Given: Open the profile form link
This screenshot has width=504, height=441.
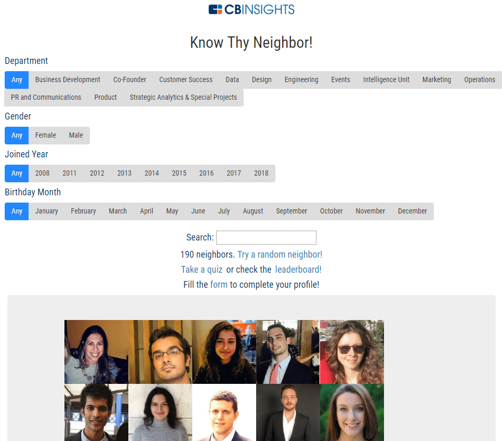Looking at the screenshot, I should 219,285.
